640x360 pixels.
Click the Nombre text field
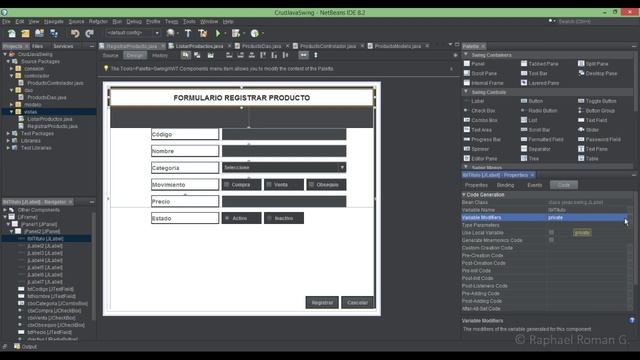coord(284,151)
